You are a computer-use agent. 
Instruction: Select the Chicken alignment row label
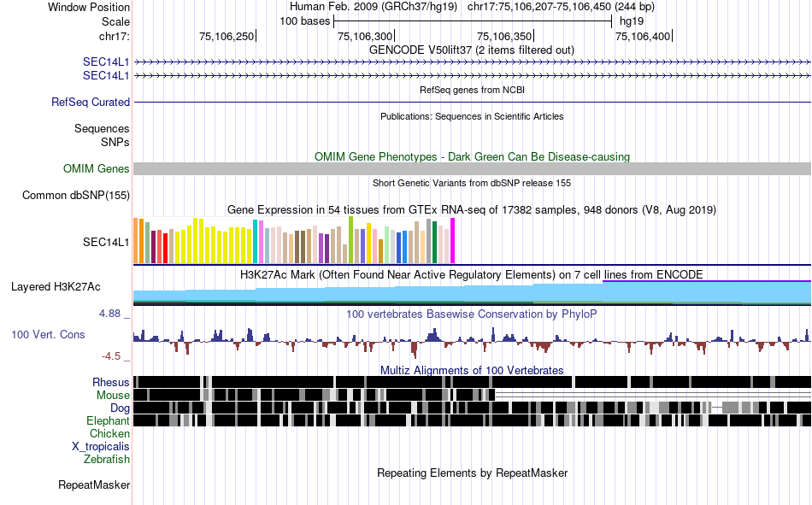coord(109,433)
